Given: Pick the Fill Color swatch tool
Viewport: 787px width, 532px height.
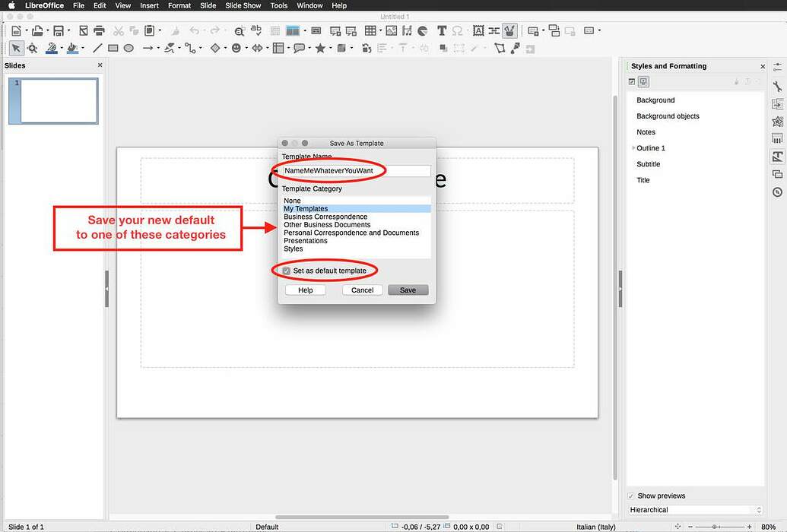Looking at the screenshot, I should (x=73, y=48).
